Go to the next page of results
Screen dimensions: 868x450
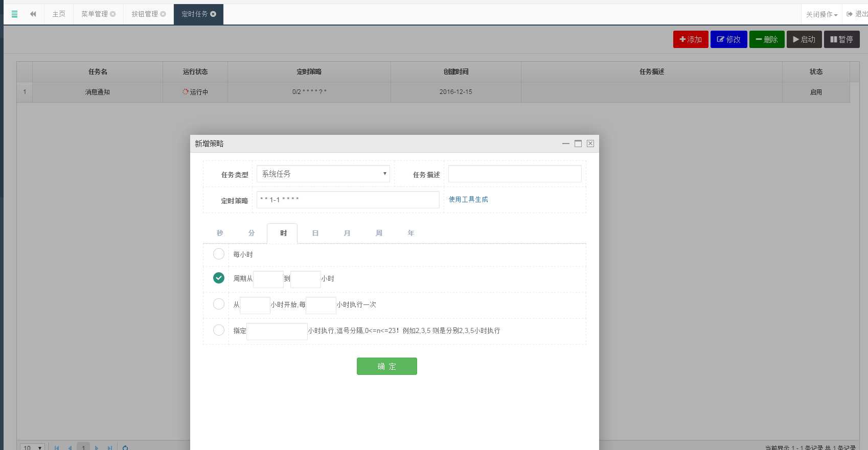(x=97, y=448)
